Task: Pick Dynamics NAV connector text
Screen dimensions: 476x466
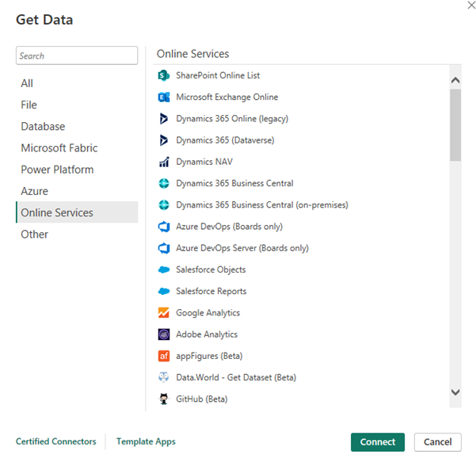Action: pos(204,162)
